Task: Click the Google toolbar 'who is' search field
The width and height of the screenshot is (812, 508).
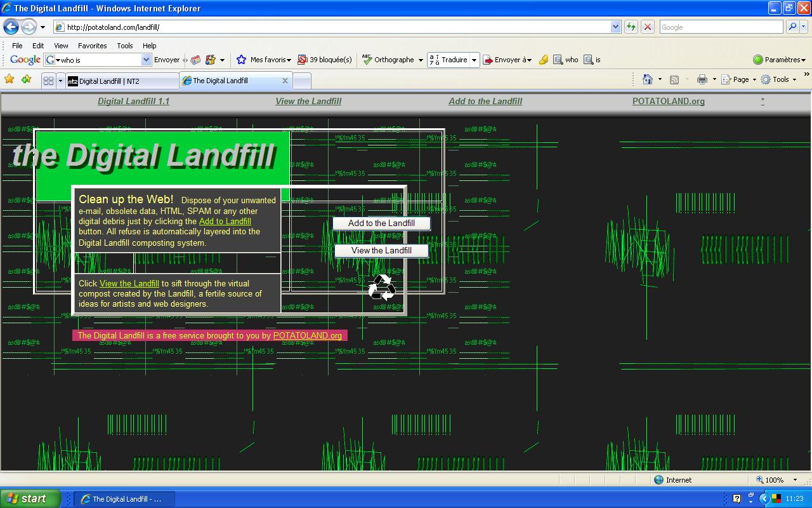Action: 98,60
